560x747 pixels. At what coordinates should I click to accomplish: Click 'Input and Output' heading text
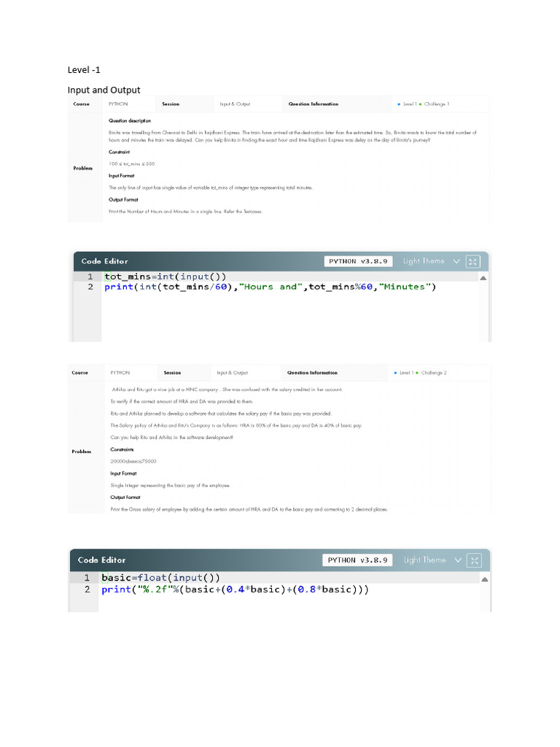(x=104, y=90)
